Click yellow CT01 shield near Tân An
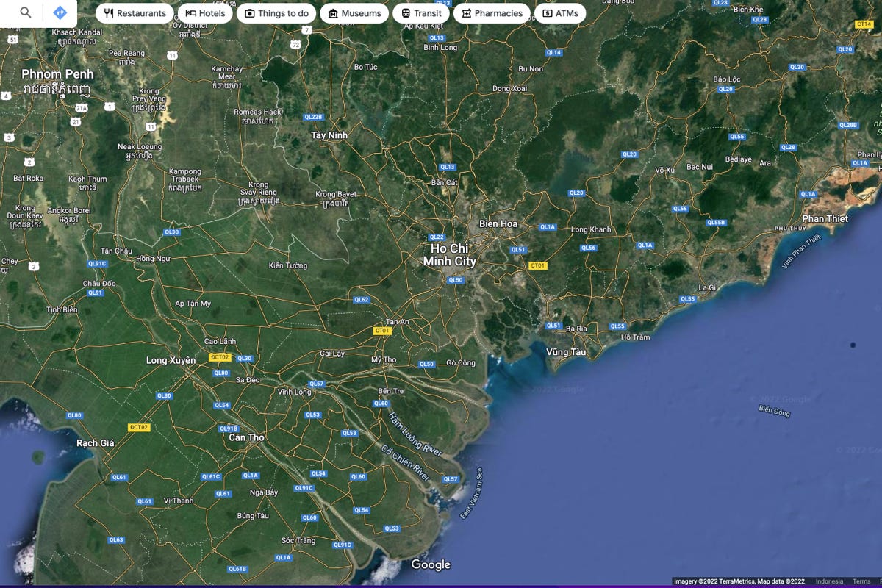 point(382,331)
